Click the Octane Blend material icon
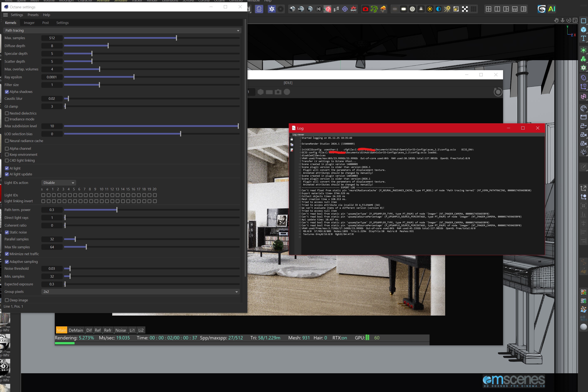This screenshot has height=392, width=588. click(301, 9)
